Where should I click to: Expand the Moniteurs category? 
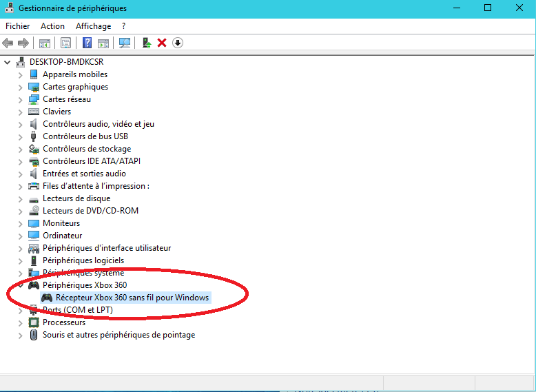point(21,223)
